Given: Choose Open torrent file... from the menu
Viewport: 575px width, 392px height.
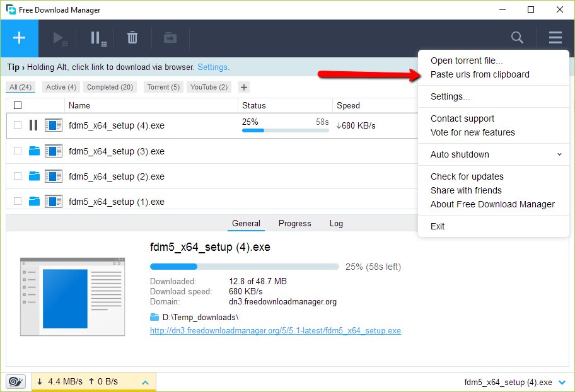Looking at the screenshot, I should pos(467,61).
